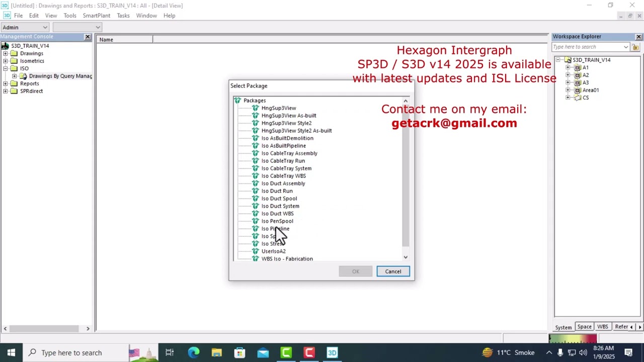Open the Tasks menu

(123, 16)
